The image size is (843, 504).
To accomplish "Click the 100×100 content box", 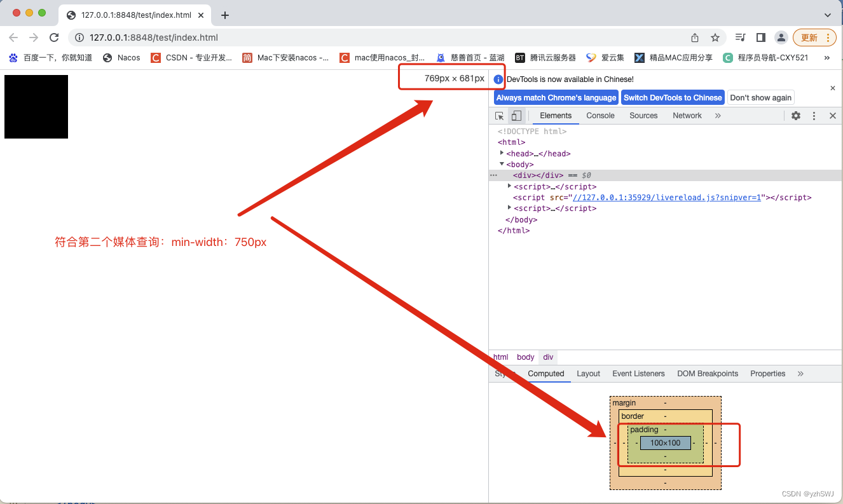I will pyautogui.click(x=665, y=443).
